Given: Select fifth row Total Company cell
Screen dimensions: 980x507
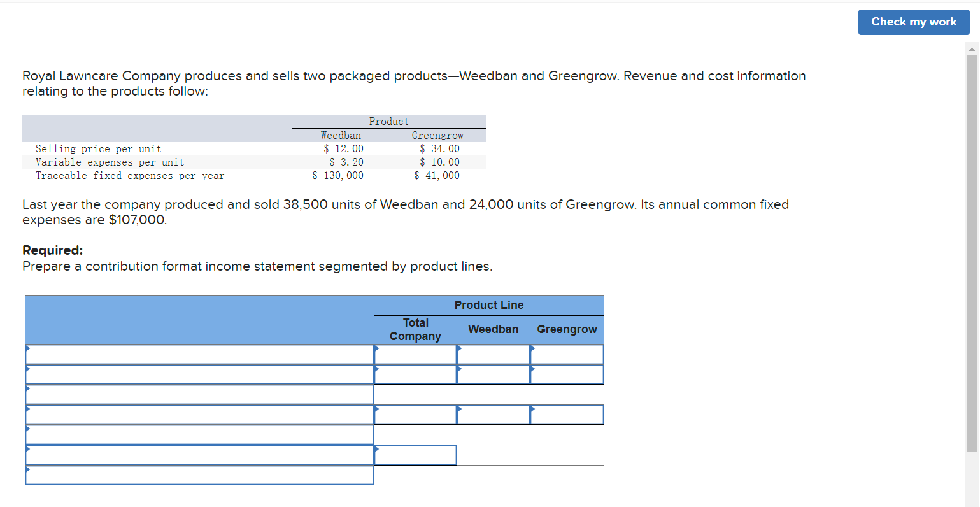Looking at the screenshot, I should tap(415, 435).
